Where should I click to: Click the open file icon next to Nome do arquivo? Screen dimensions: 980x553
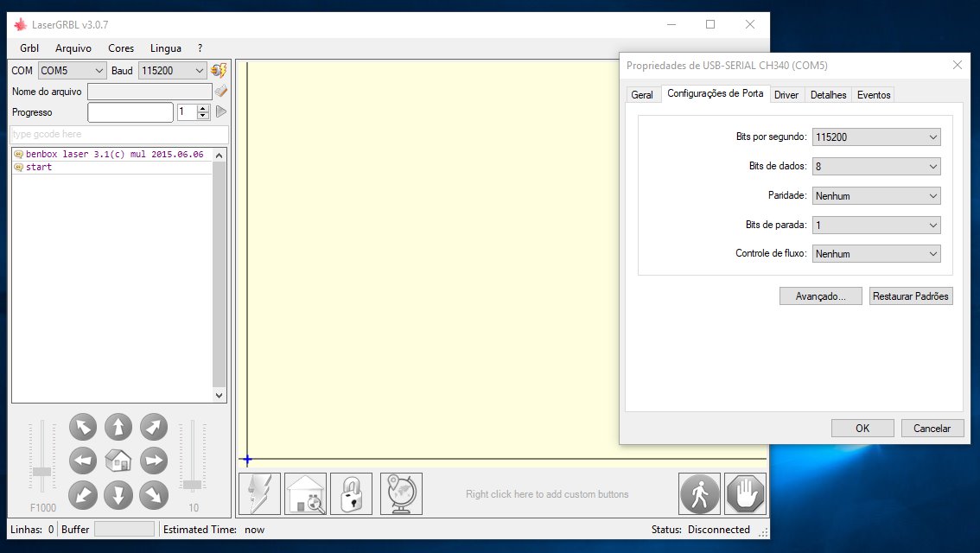[x=220, y=92]
